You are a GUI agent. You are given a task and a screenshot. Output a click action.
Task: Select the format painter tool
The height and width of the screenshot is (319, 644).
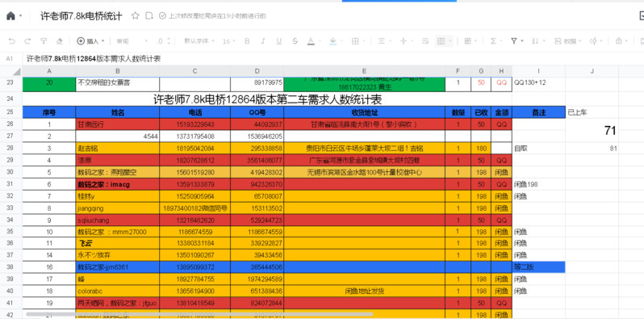tap(44, 41)
